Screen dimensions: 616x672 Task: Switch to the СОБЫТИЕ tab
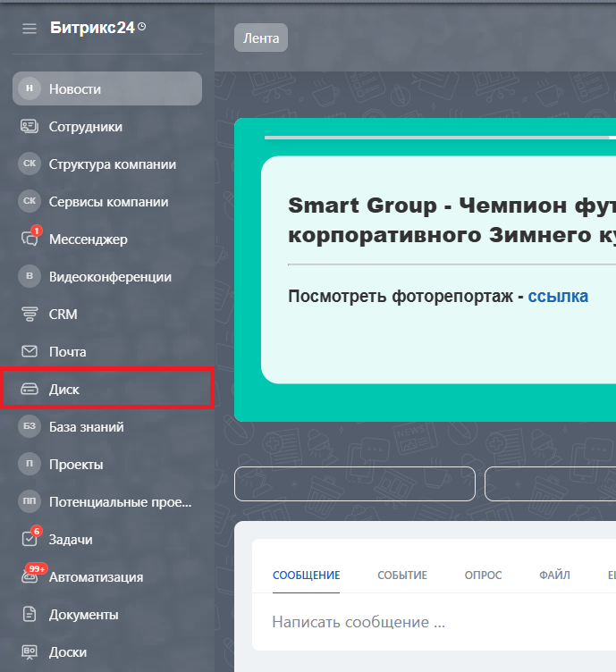[402, 575]
